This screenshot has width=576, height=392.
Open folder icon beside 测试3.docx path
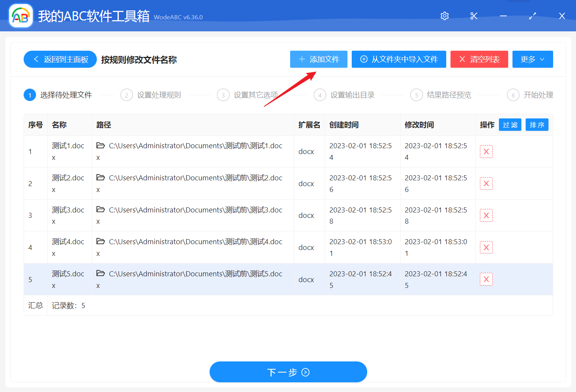click(100, 209)
